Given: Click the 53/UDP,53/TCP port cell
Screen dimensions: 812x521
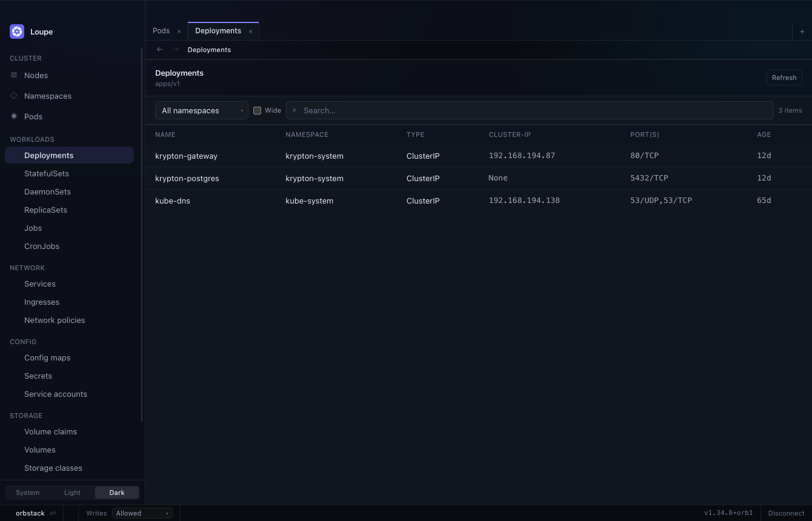Looking at the screenshot, I should pos(661,201).
